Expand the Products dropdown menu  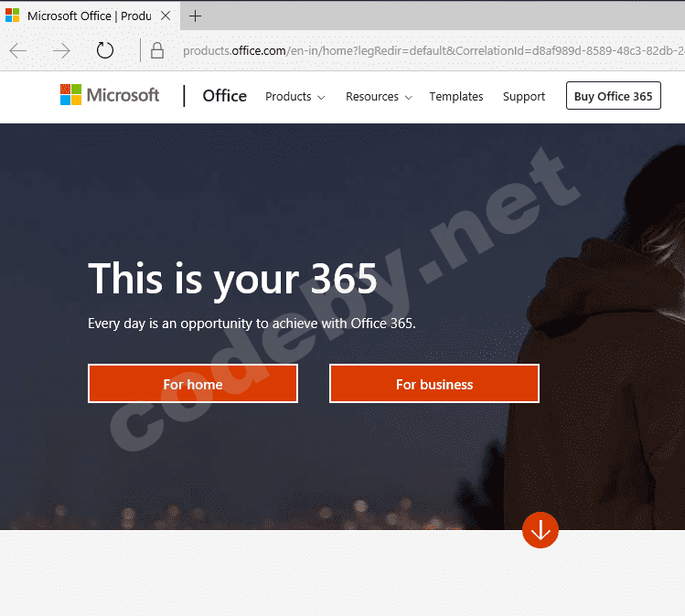294,97
